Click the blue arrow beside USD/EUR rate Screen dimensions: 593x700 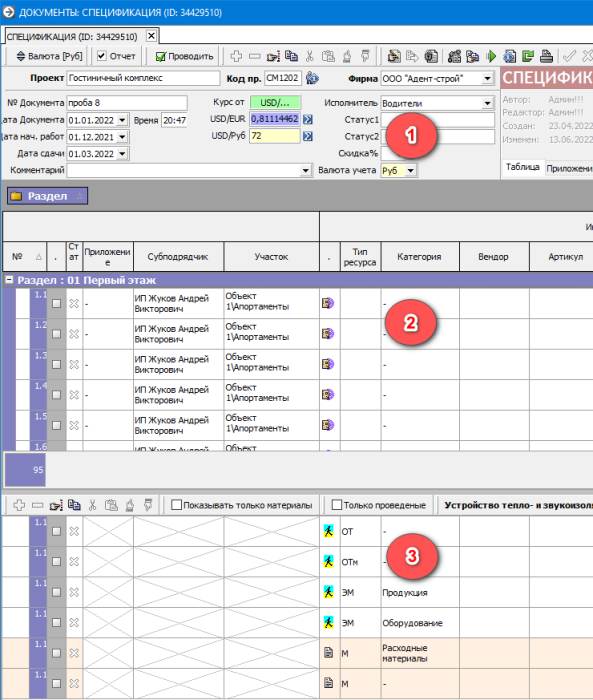(308, 119)
